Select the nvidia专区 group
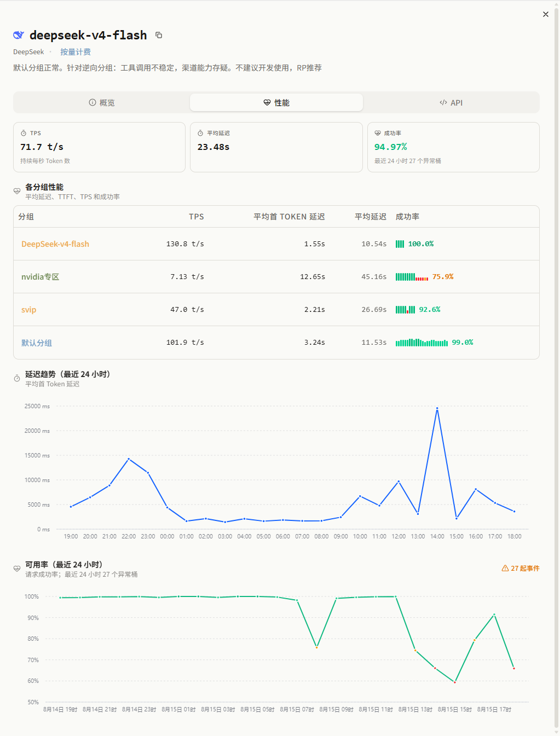 click(x=40, y=277)
